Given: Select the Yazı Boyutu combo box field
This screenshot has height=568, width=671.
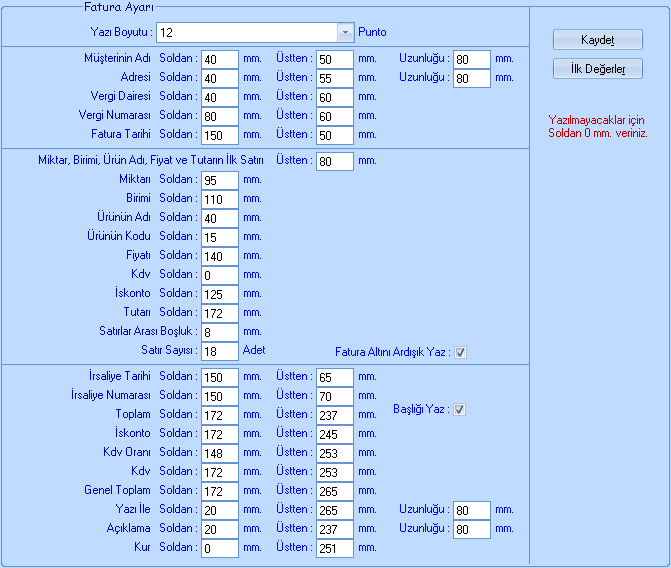Looking at the screenshot, I should (x=255, y=33).
